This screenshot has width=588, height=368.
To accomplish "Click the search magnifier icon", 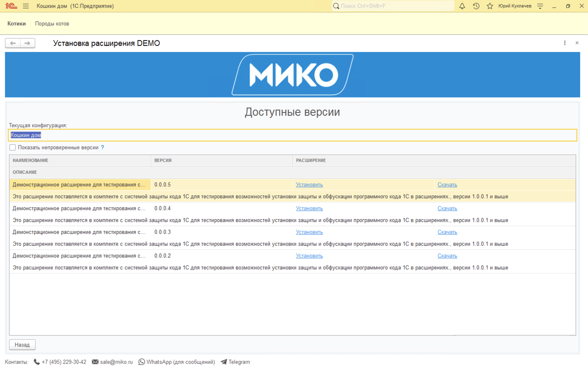I will [x=336, y=6].
